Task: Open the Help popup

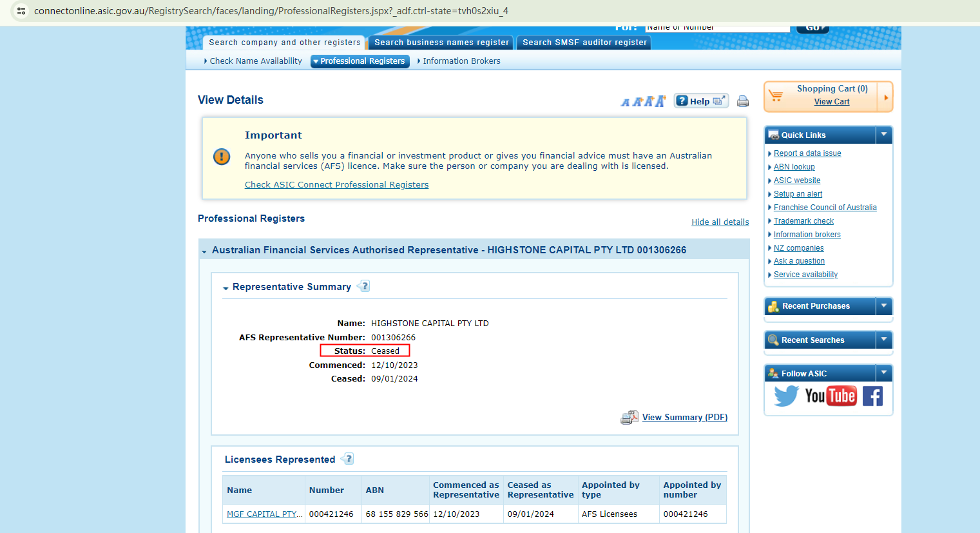Action: [x=701, y=101]
